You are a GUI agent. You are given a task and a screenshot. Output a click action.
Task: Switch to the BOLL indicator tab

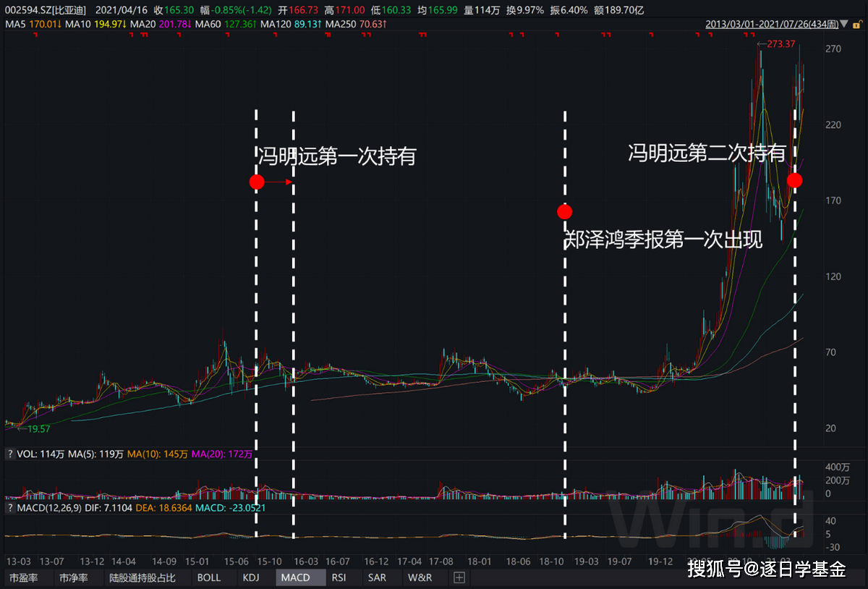pyautogui.click(x=209, y=577)
